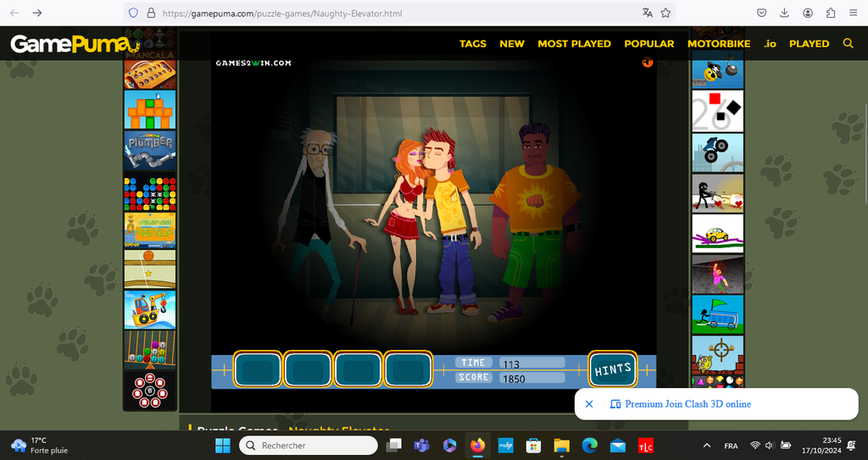Expand the Firefox hamburger menu
The width and height of the screenshot is (868, 460).
point(853,13)
